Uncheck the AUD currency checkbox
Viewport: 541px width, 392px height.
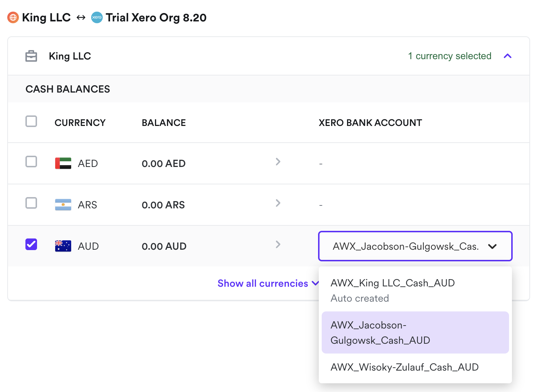tap(31, 244)
